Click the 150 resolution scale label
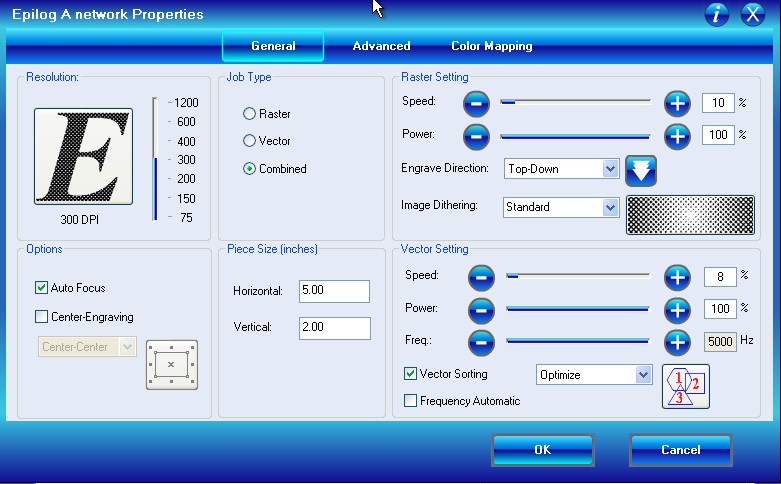Image resolution: width=781 pixels, height=484 pixels. (x=186, y=199)
